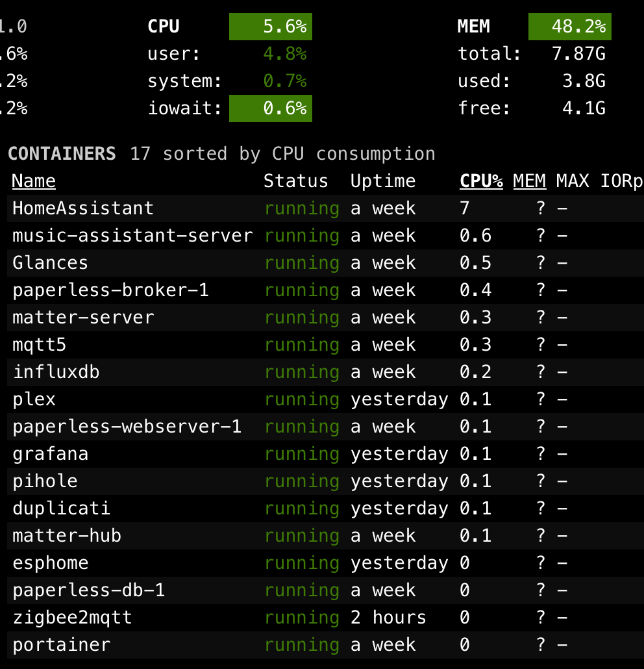644x669 pixels.
Task: Select the HomeAssistant container row
Action: coord(83,208)
